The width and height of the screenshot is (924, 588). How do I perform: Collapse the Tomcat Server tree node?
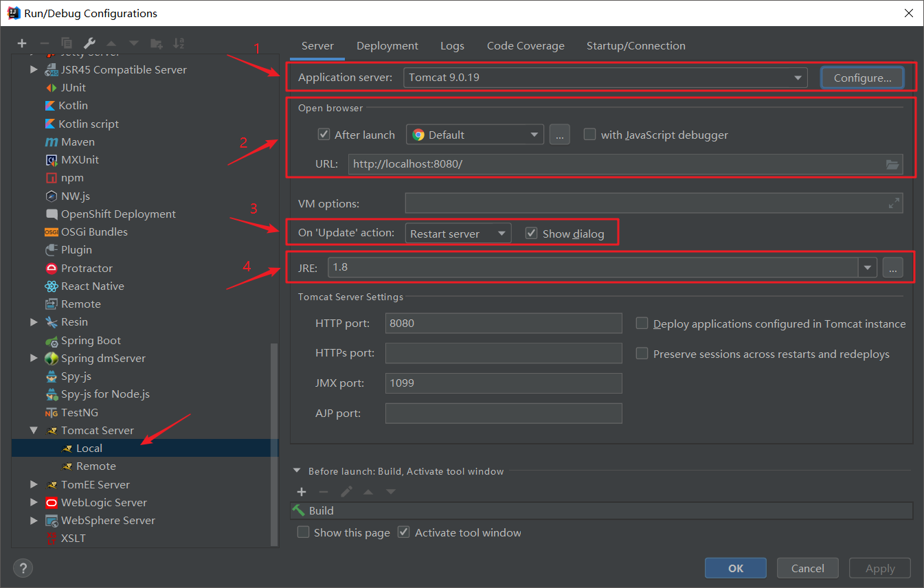pyautogui.click(x=34, y=431)
